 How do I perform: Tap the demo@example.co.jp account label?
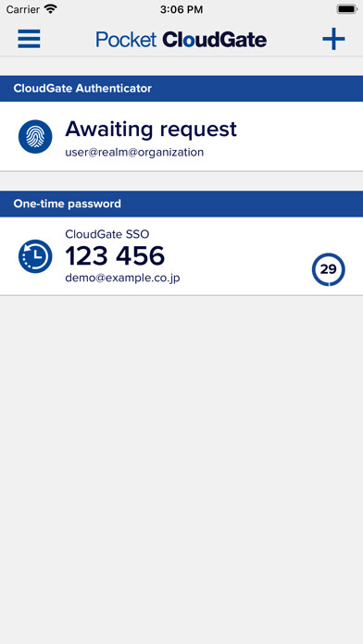[x=122, y=279]
